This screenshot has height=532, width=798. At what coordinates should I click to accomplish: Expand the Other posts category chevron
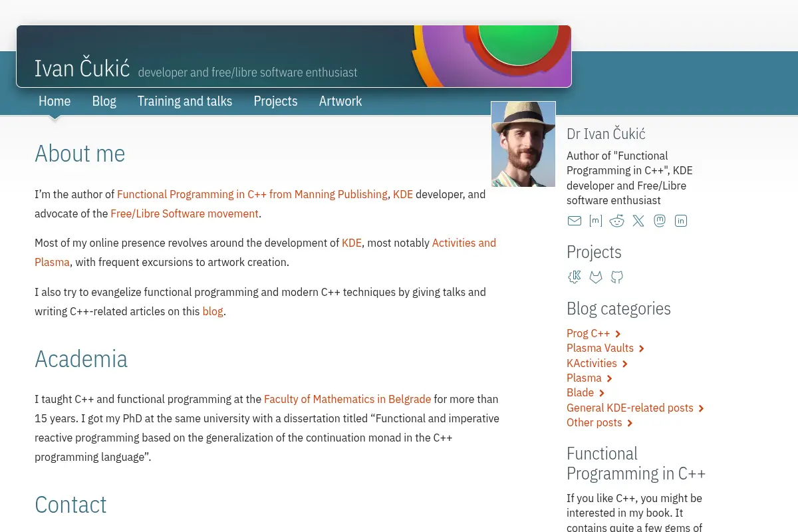[630, 423]
